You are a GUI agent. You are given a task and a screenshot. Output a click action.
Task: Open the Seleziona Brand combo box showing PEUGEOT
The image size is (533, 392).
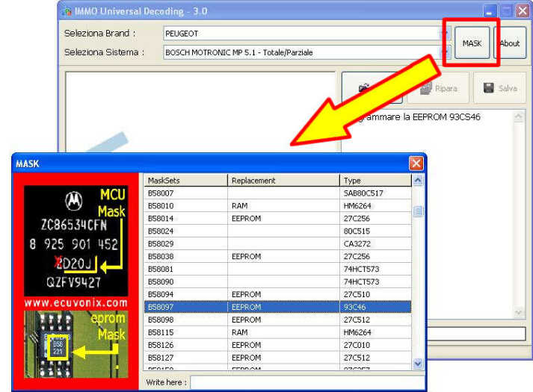tap(307, 34)
